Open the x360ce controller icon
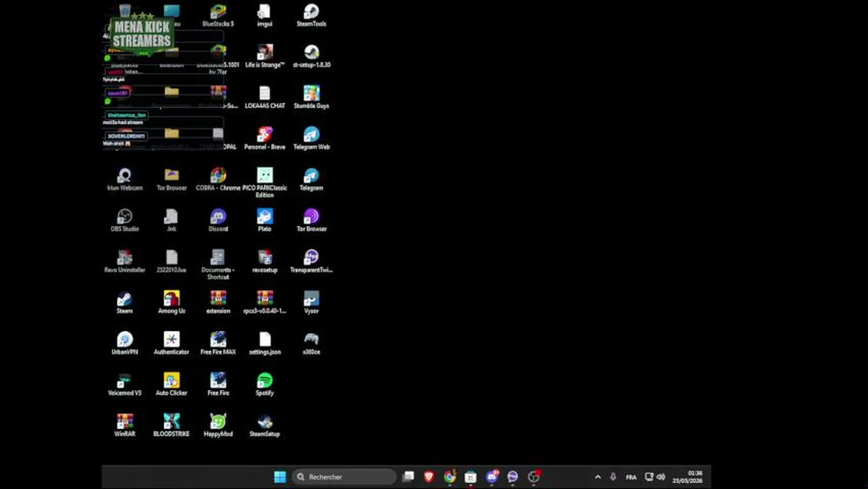Viewport: 868px width, 489px height. [311, 344]
